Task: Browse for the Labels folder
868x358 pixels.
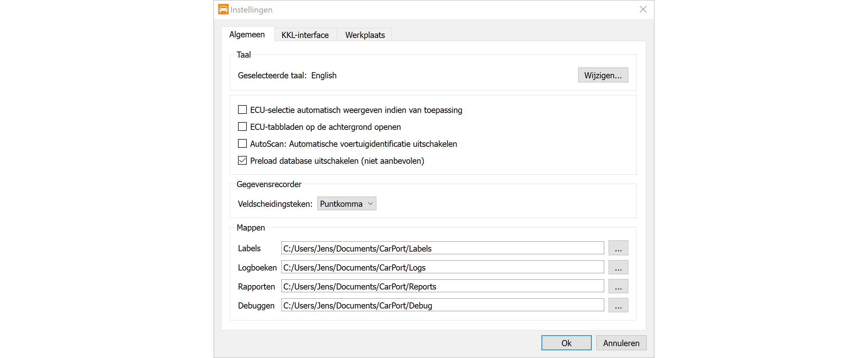Action: click(618, 248)
